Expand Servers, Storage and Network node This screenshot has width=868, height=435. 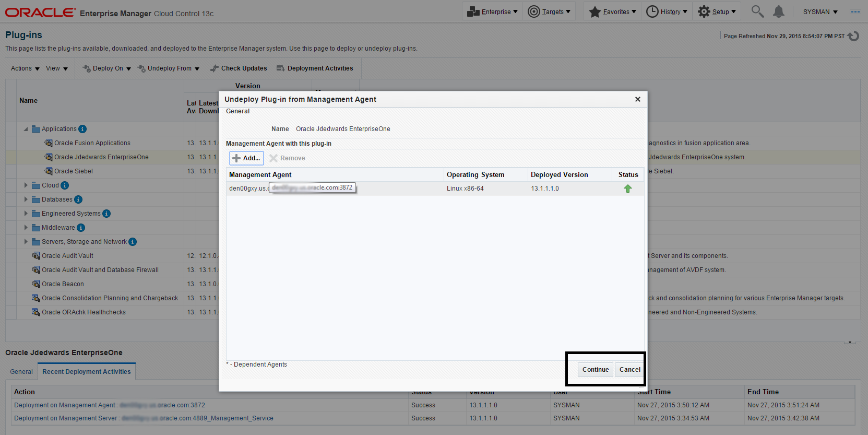[x=26, y=242]
